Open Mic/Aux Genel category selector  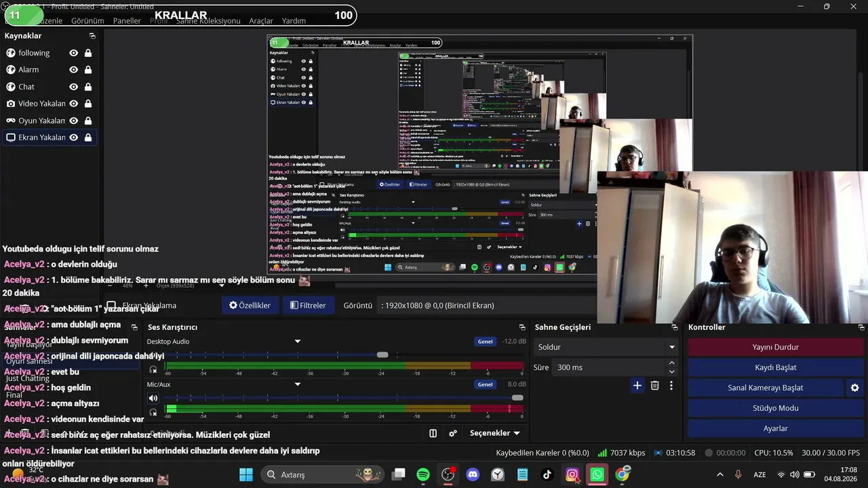pyautogui.click(x=486, y=384)
